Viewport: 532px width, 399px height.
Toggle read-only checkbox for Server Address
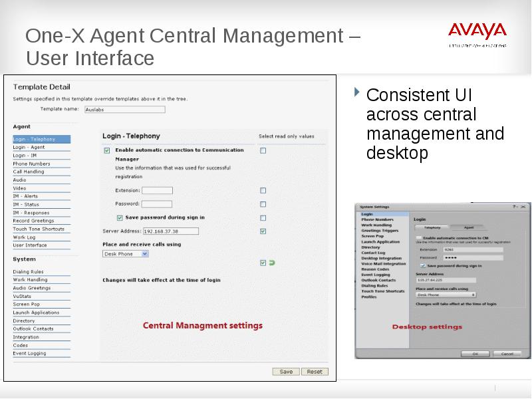263,231
